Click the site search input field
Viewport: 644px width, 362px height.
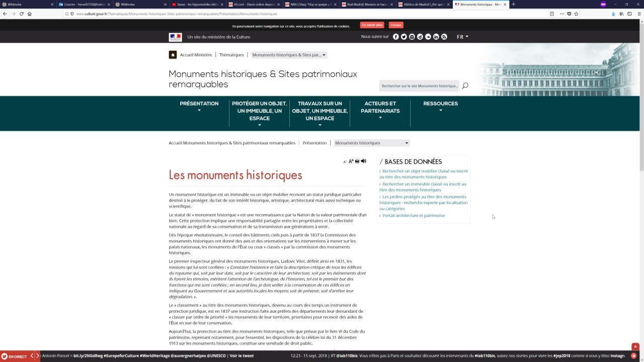click(x=419, y=85)
